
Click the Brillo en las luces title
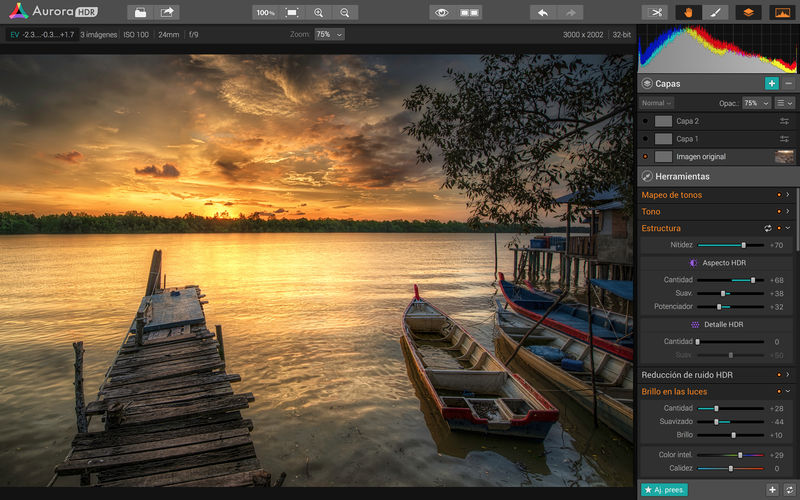coord(674,392)
